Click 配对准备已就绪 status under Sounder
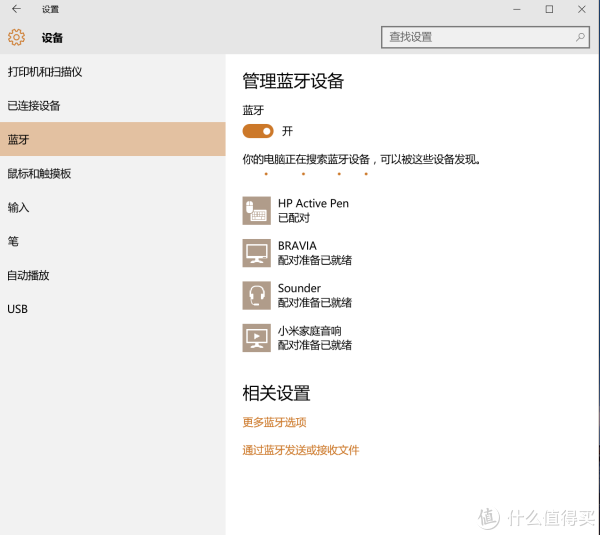600x535 pixels. [x=315, y=303]
